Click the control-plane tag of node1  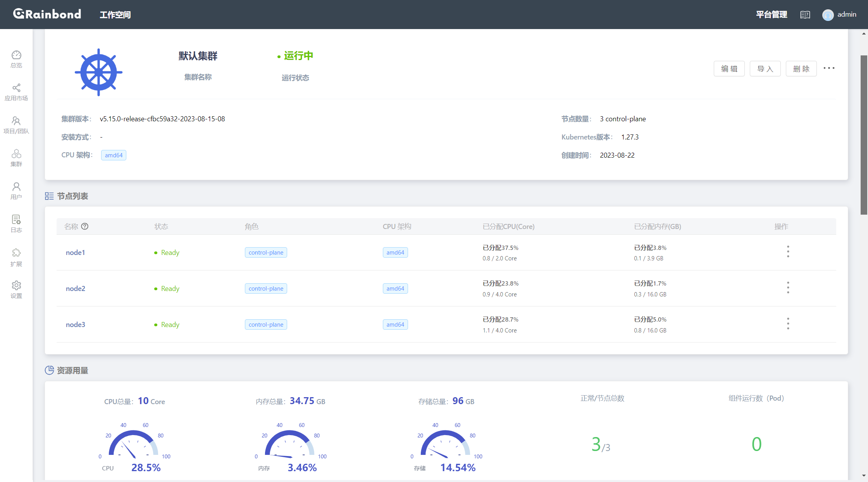click(x=266, y=252)
